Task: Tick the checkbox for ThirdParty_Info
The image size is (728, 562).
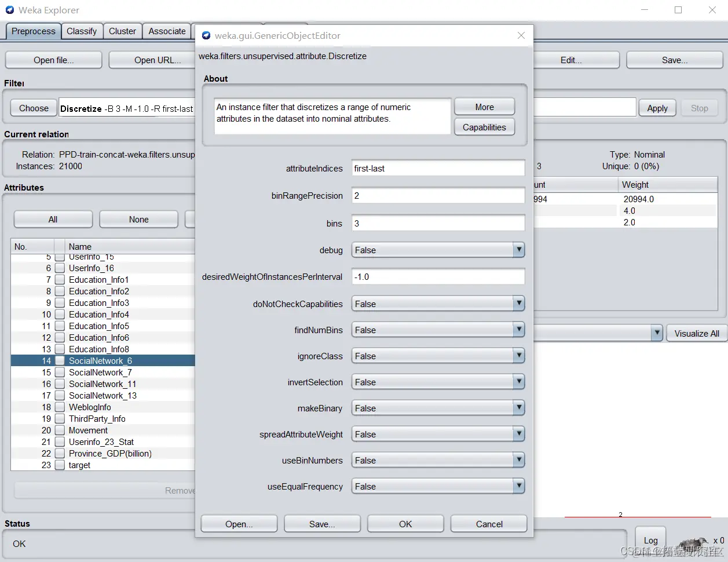Action: coord(60,419)
